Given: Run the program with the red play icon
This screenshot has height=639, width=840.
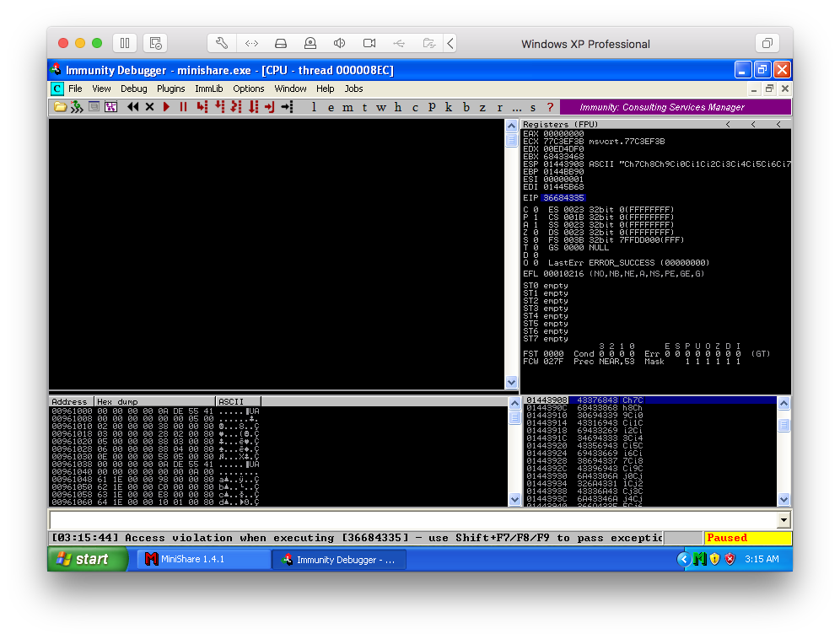Looking at the screenshot, I should [166, 107].
